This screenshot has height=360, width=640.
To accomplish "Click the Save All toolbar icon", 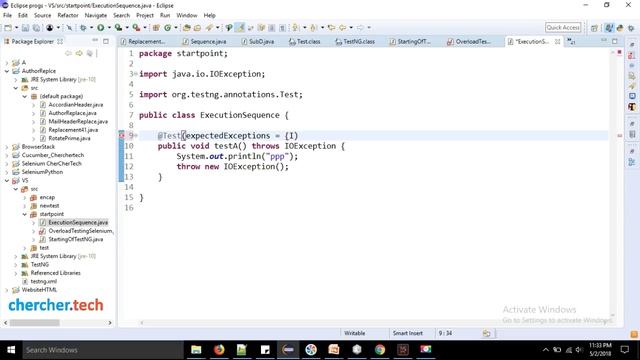I will coord(36,28).
